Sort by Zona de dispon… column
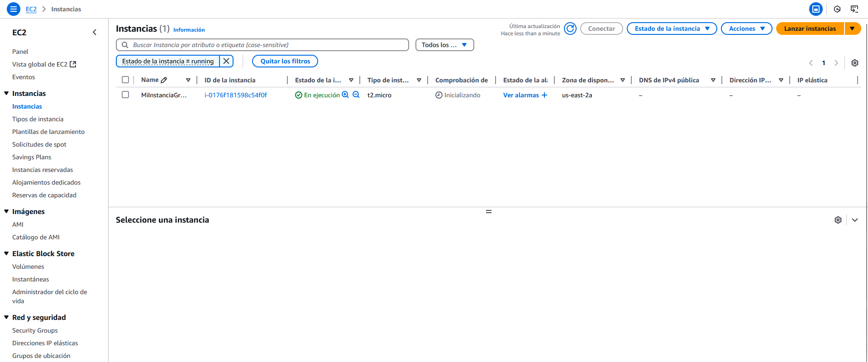Viewport: 868px width, 362px height. [x=623, y=80]
